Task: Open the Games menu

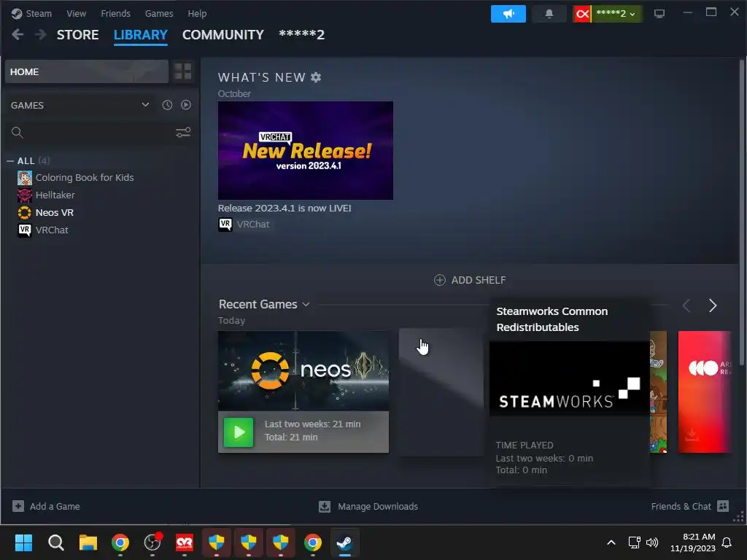Action: click(x=158, y=13)
